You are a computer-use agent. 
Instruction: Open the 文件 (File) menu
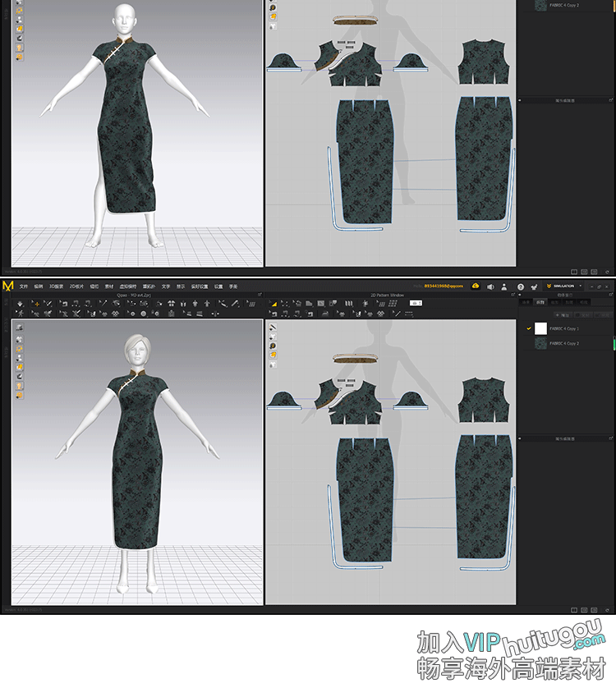24,286
